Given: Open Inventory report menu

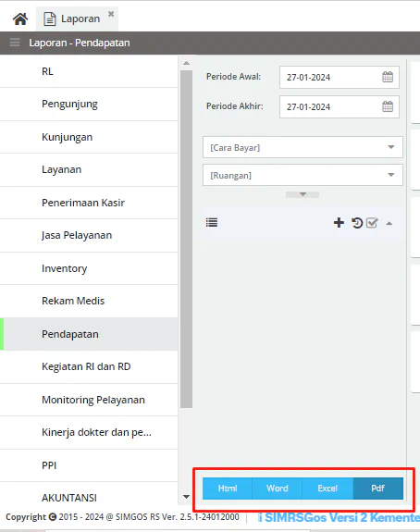Looking at the screenshot, I should click(89, 268).
